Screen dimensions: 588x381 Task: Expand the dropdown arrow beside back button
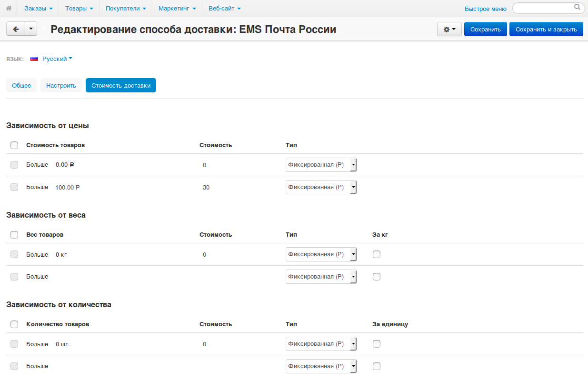31,29
